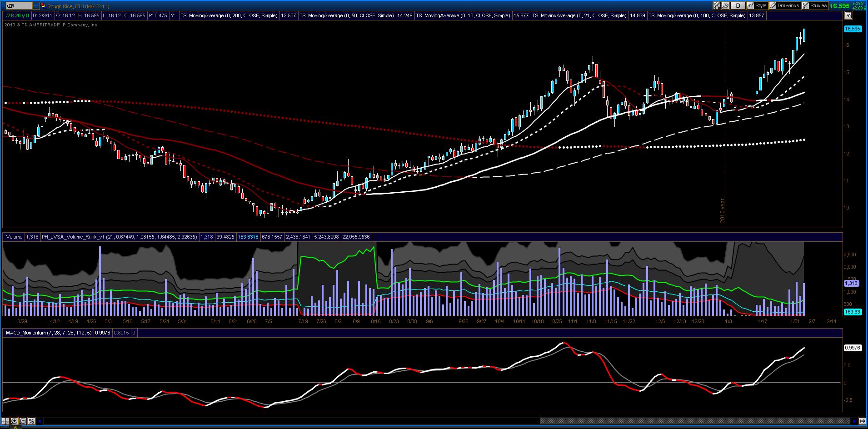Click the /ZR symbol input field
The width and height of the screenshot is (868, 429).
coord(19,6)
